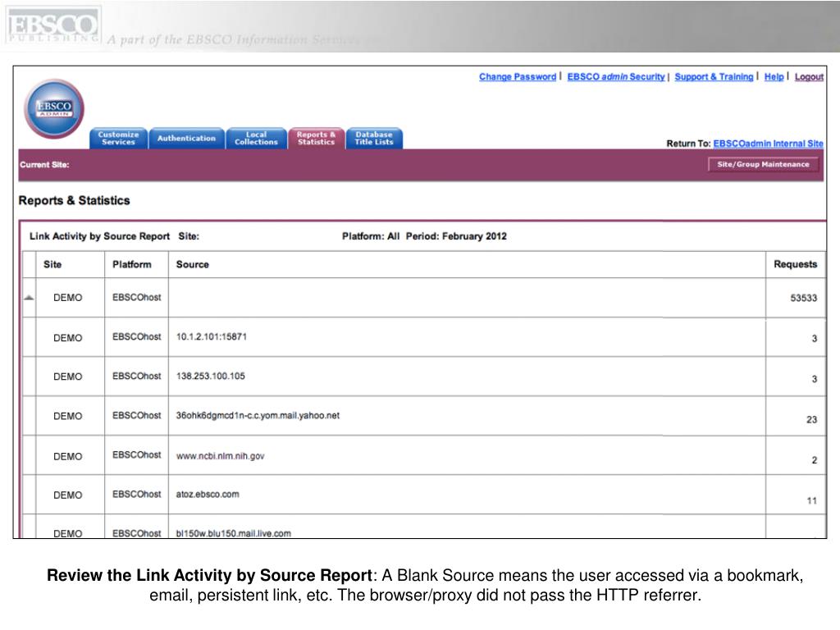Open the EBSCOadmin Security link

[615, 76]
